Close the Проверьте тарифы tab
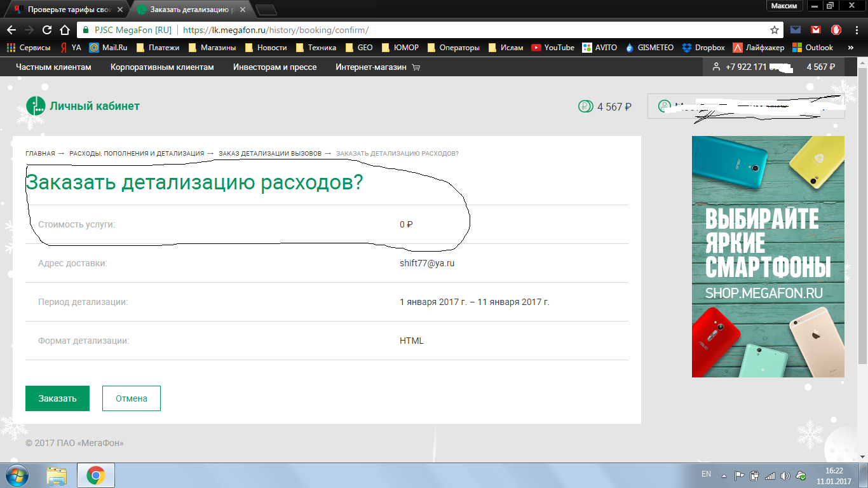The width and height of the screenshot is (868, 488). point(119,10)
